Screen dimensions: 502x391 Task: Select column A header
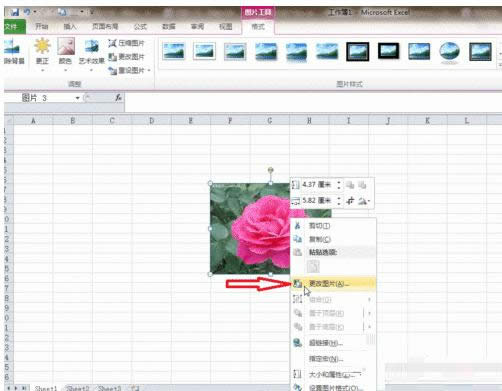click(x=33, y=120)
